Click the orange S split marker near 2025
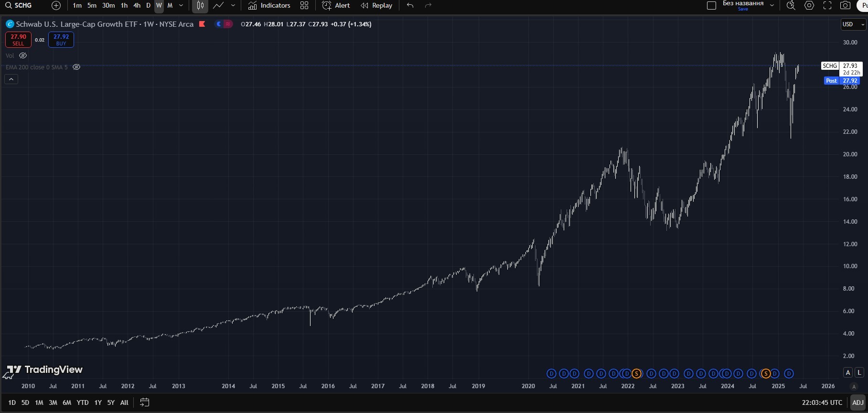 pyautogui.click(x=766, y=373)
